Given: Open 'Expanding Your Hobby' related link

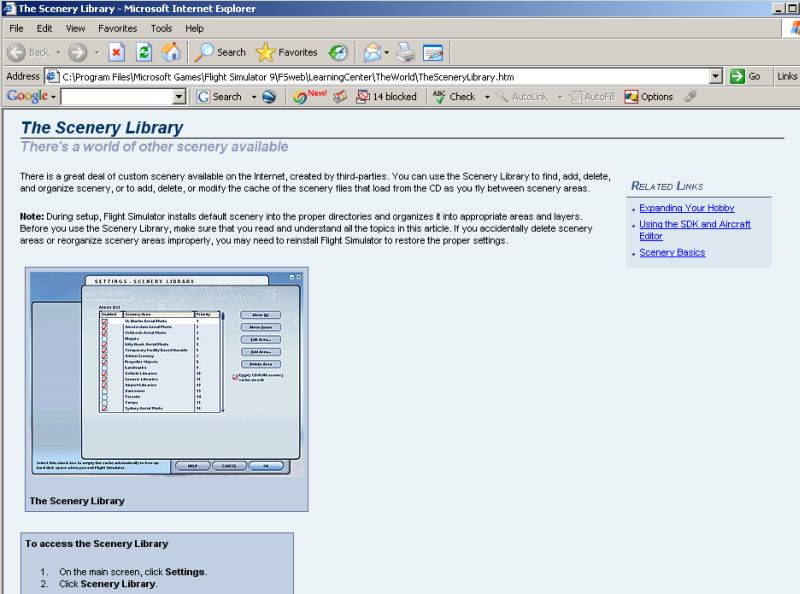Looking at the screenshot, I should coord(687,208).
